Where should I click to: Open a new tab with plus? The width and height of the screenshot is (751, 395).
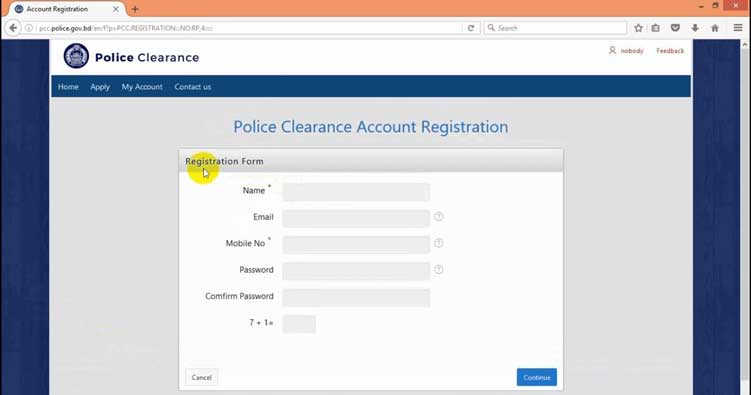[x=135, y=9]
